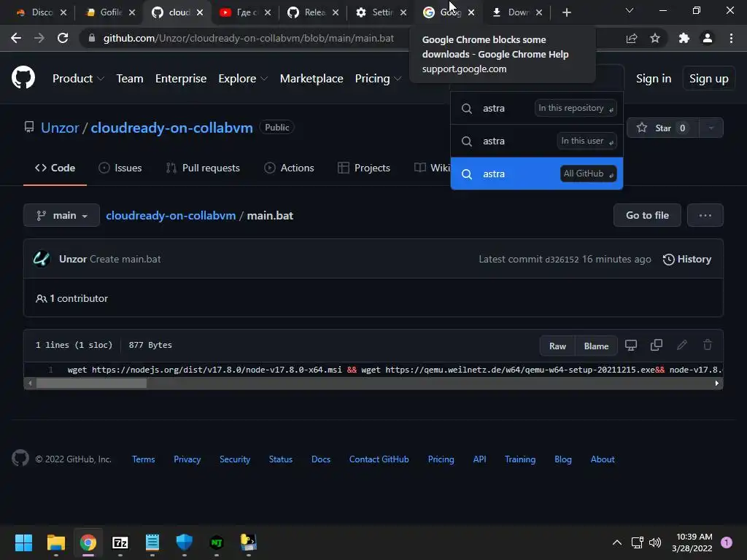Open the commit History
747x560 pixels.
pyautogui.click(x=687, y=259)
